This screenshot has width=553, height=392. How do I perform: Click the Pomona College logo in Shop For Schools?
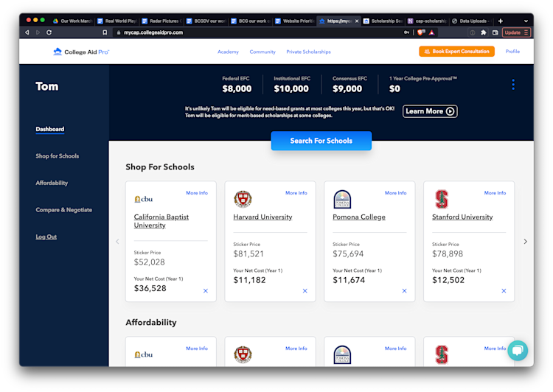click(x=342, y=199)
